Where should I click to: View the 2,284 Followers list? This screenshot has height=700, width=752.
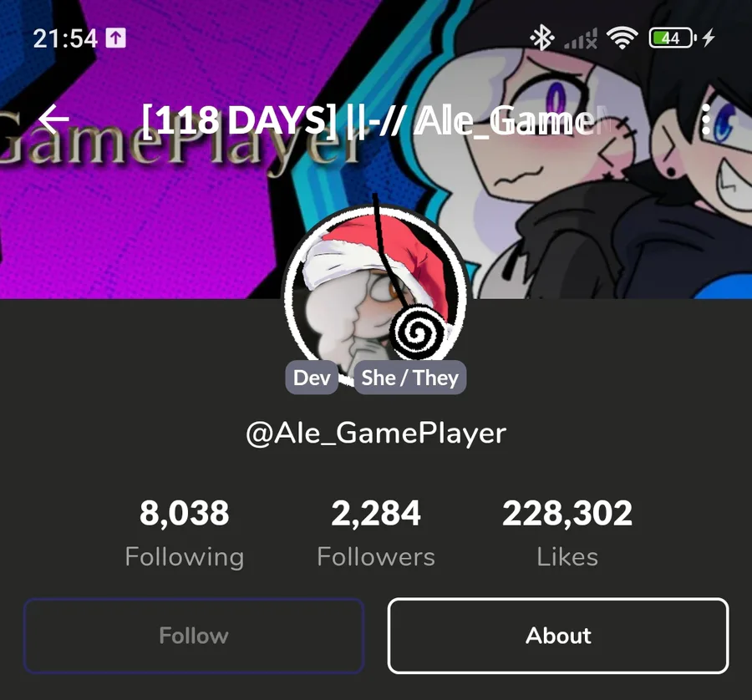click(x=376, y=533)
